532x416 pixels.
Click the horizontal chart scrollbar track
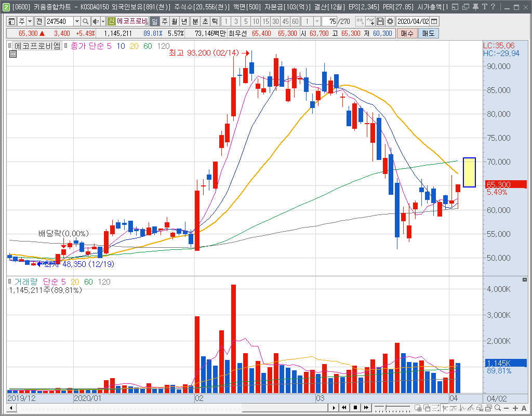pyautogui.click(x=171, y=408)
